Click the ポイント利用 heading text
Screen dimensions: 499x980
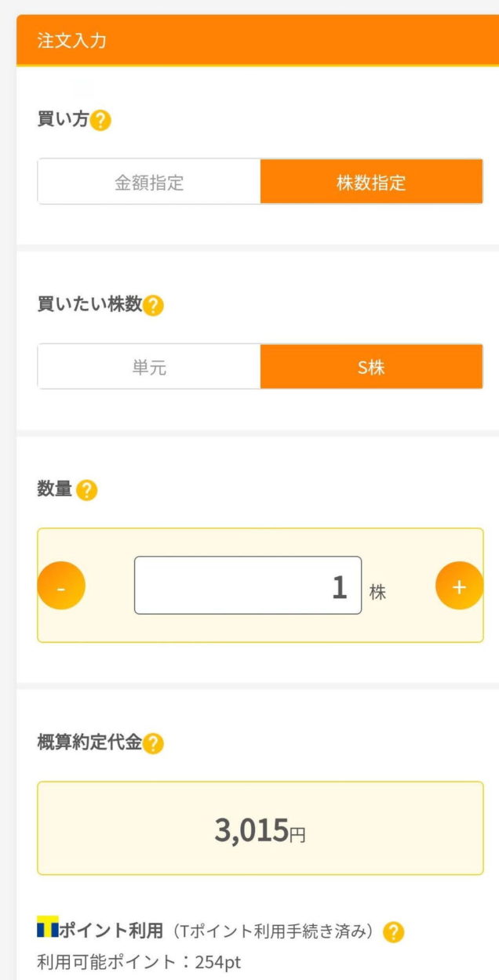[x=111, y=931]
